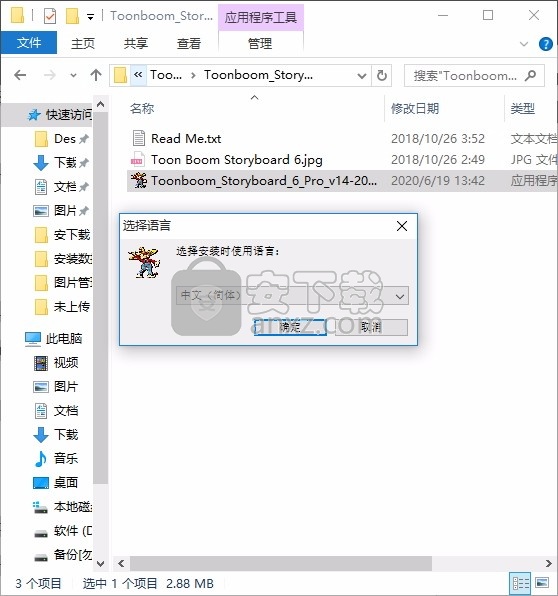Open the 软件 drive in sidebar
Image resolution: width=558 pixels, height=596 pixels.
point(63,531)
